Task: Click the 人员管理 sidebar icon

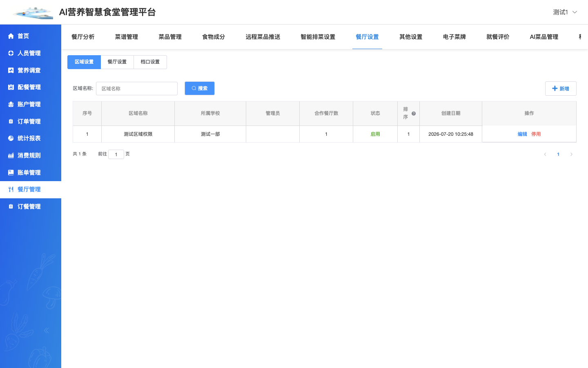Action: tap(11, 53)
